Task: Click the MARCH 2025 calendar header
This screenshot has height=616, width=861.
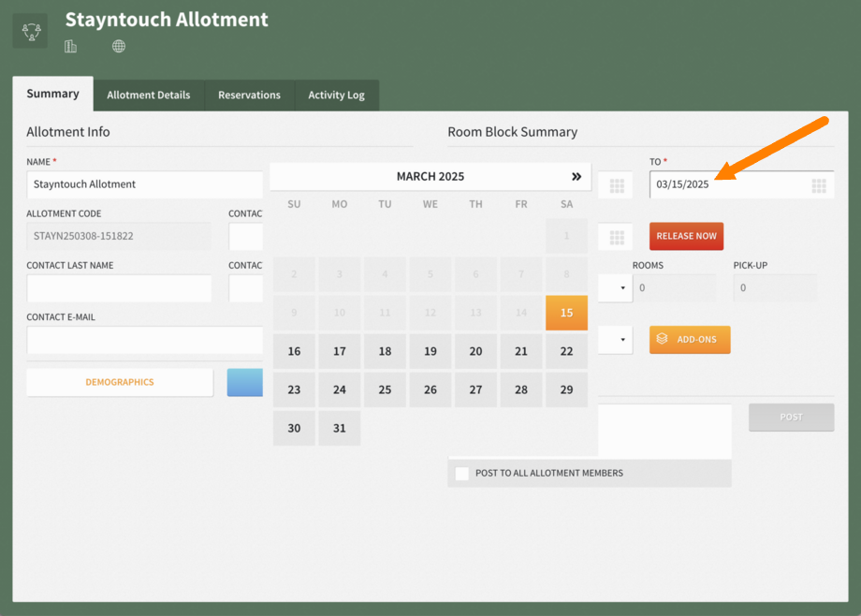Action: click(430, 176)
